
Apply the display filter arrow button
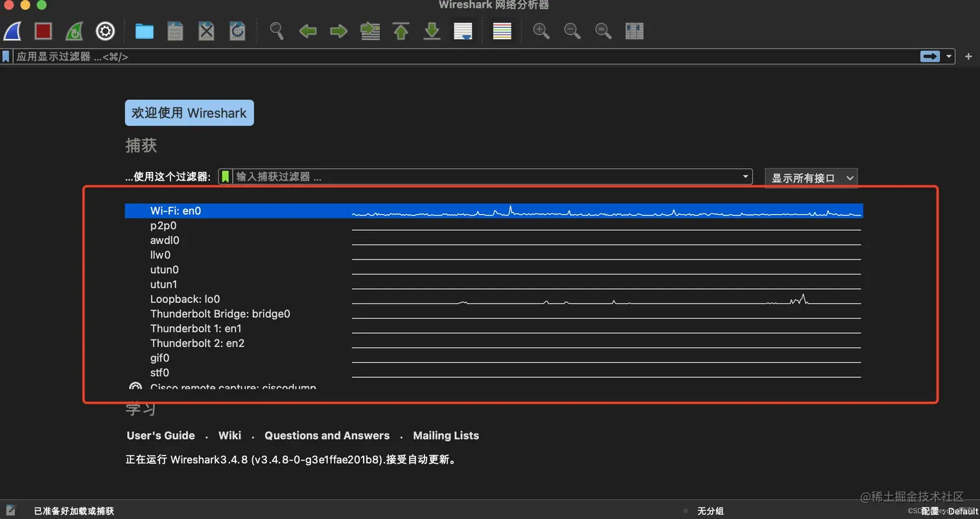[930, 57]
